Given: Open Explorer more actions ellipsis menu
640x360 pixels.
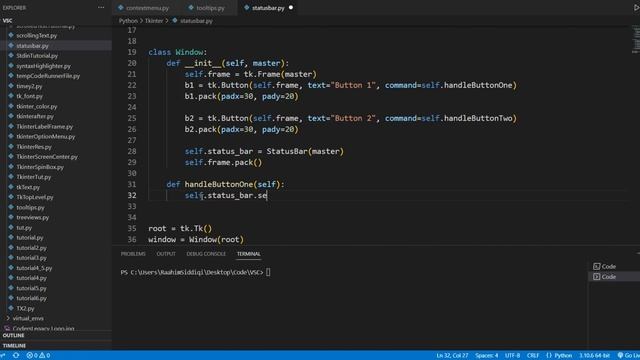Looking at the screenshot, I should coord(101,7).
